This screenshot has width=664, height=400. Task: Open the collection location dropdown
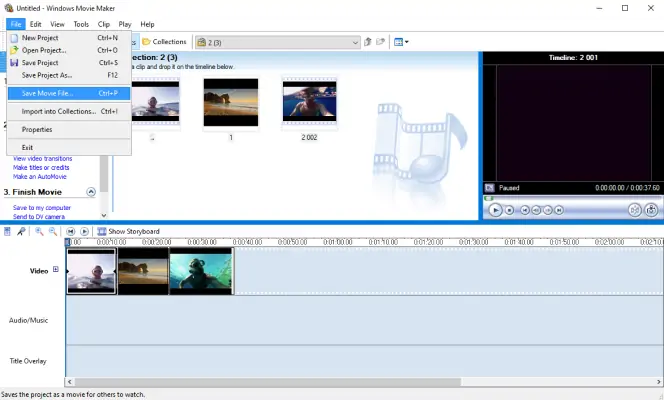click(355, 42)
